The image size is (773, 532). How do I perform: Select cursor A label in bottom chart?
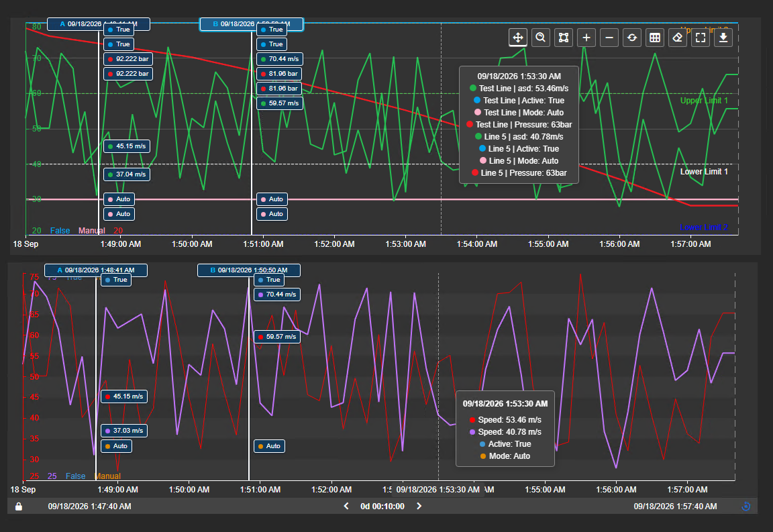(96, 270)
